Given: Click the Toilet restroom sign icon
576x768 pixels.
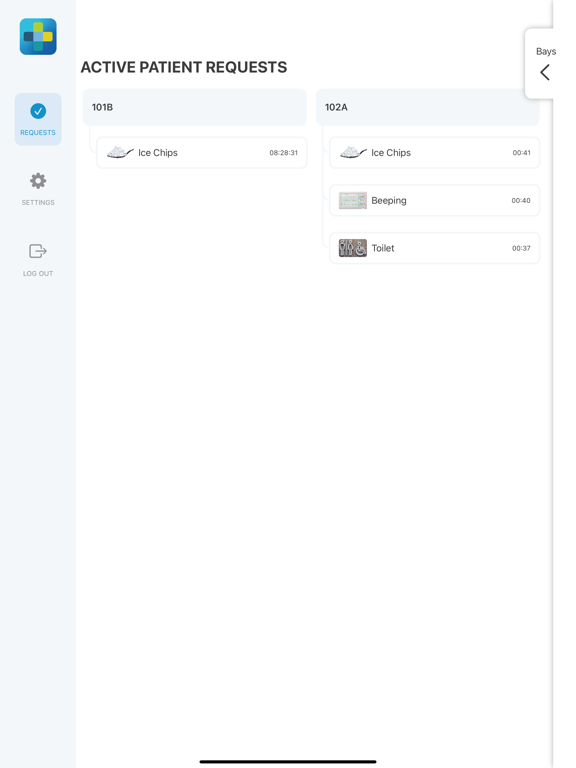Looking at the screenshot, I should click(353, 248).
